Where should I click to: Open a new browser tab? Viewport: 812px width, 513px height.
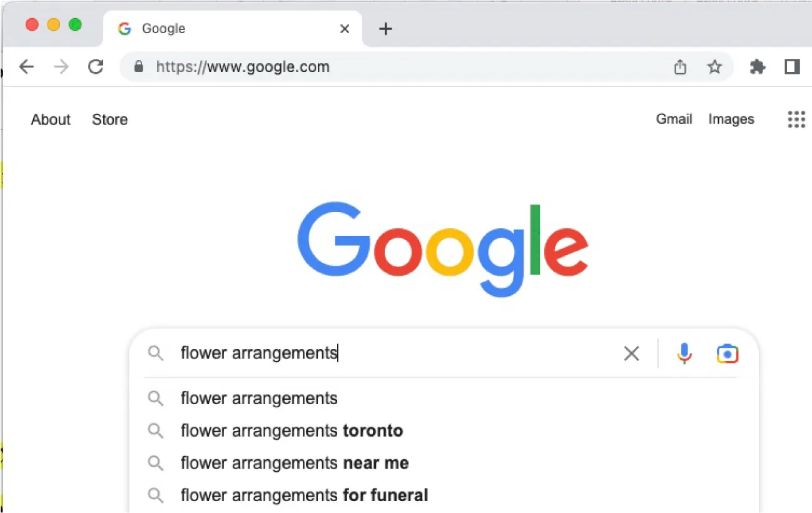pyautogui.click(x=385, y=29)
